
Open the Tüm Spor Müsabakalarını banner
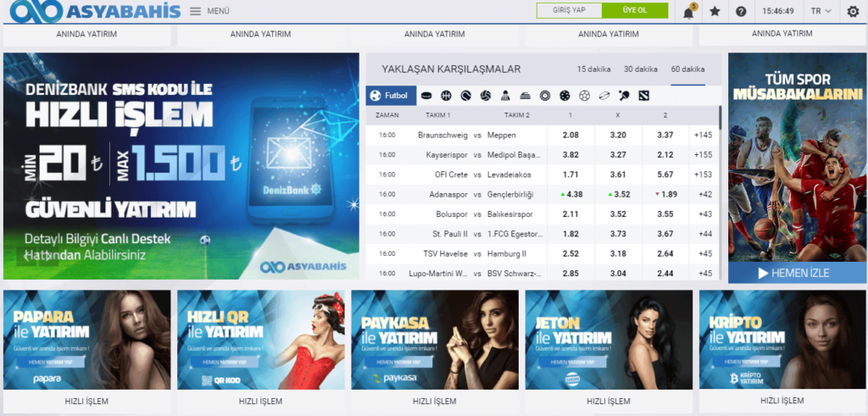797,158
